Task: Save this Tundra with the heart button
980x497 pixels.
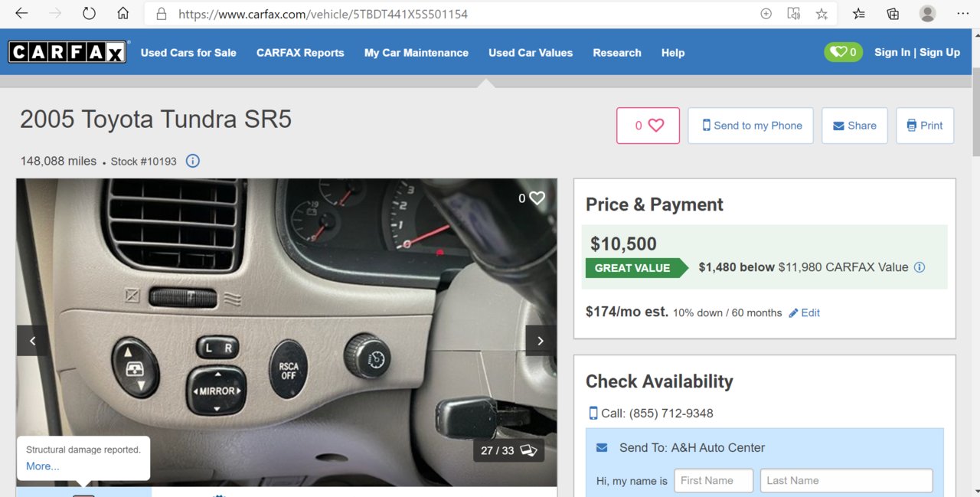Action: coord(648,126)
